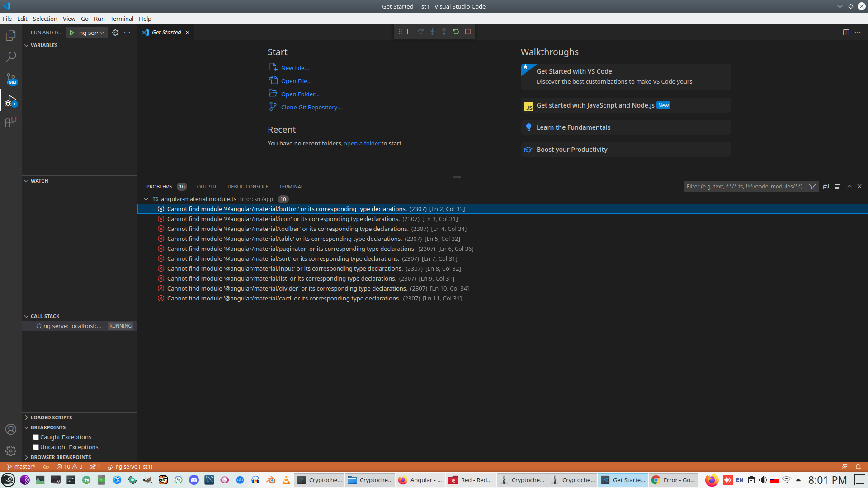The height and width of the screenshot is (488, 868).
Task: Open launch.json via debug gear icon
Action: (x=115, y=33)
